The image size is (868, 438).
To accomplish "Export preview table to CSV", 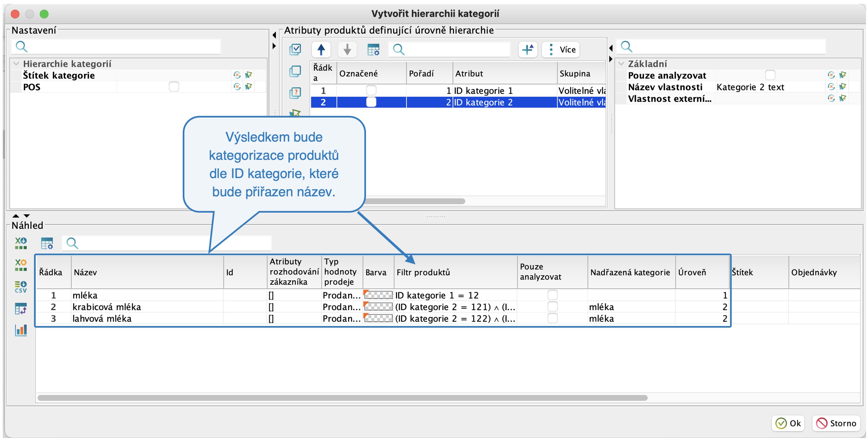I will (x=20, y=286).
